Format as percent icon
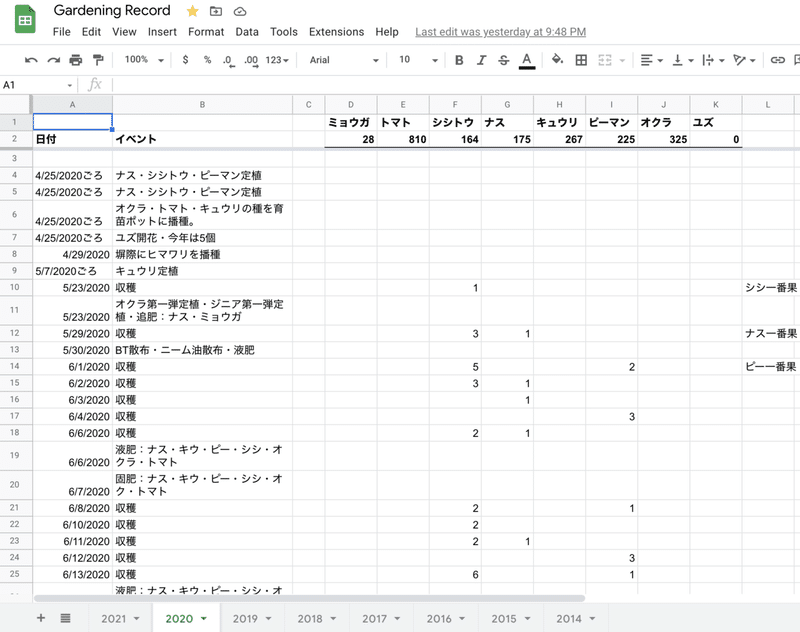Viewport: 800px width, 632px height. tap(207, 60)
